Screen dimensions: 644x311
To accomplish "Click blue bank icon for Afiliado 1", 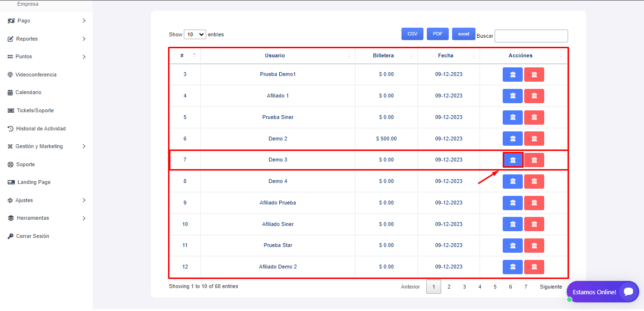I will pyautogui.click(x=513, y=96).
